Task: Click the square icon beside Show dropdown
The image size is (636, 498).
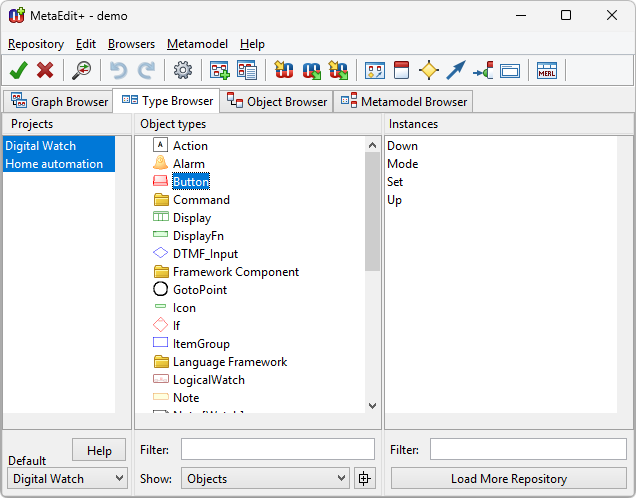Action: click(364, 478)
